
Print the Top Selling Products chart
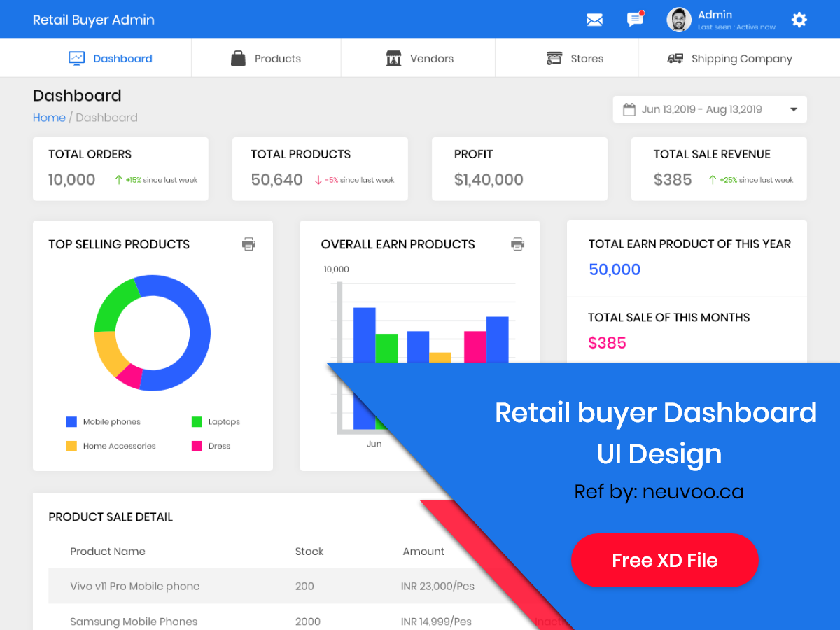pyautogui.click(x=248, y=244)
